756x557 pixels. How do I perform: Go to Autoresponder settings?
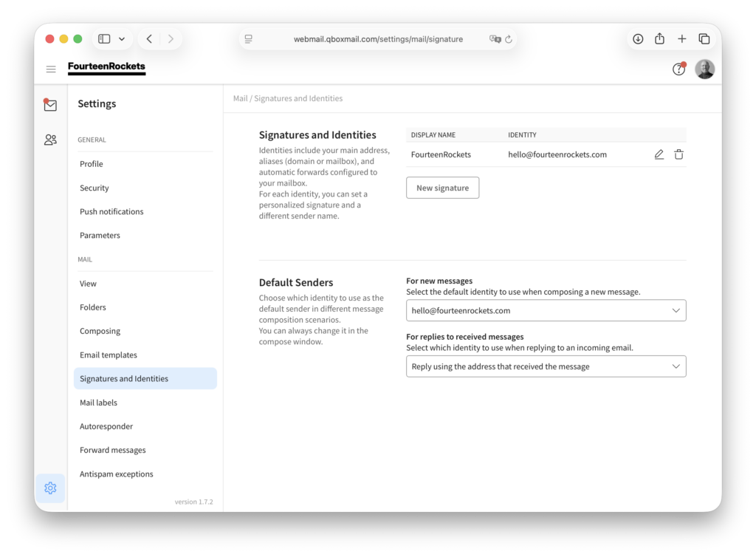(x=145, y=426)
